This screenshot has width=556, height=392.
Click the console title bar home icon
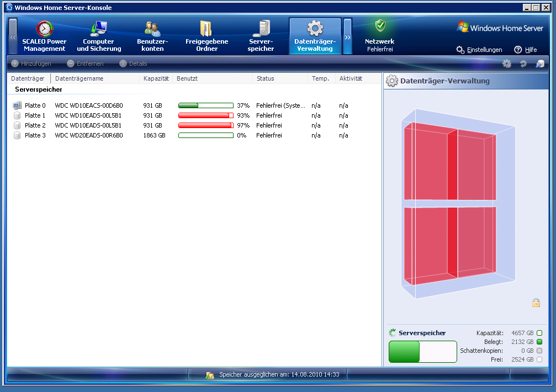click(9, 7)
